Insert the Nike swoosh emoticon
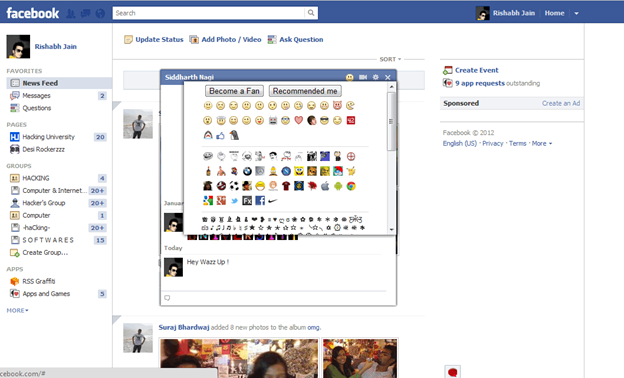 click(x=273, y=201)
